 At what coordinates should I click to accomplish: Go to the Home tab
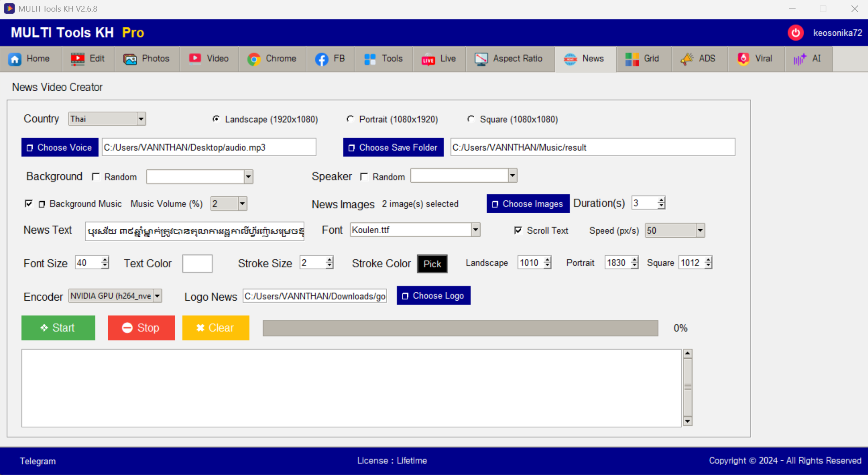click(30, 59)
